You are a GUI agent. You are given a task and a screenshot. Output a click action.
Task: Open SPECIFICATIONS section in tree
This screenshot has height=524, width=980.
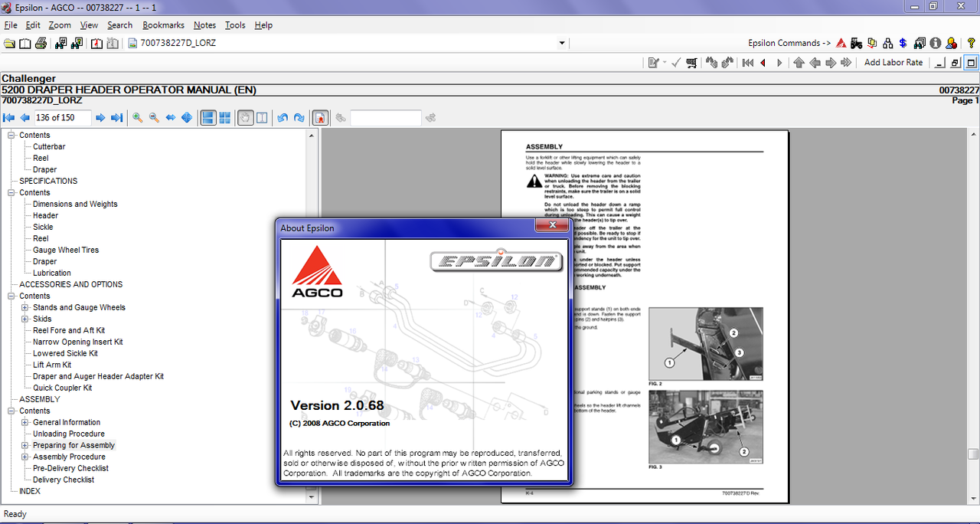tap(48, 181)
